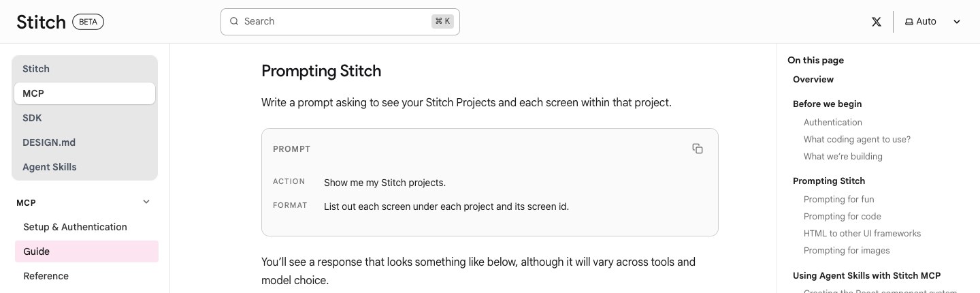Image resolution: width=980 pixels, height=293 pixels.
Task: Jump to 'Using Agent Skills with Stitch MCP'
Action: point(867,275)
